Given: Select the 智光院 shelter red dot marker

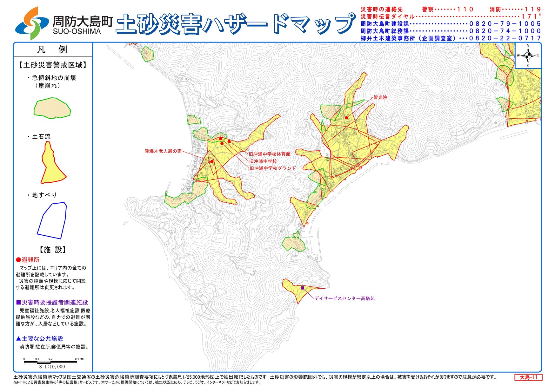Looking at the screenshot, I should (346, 118).
